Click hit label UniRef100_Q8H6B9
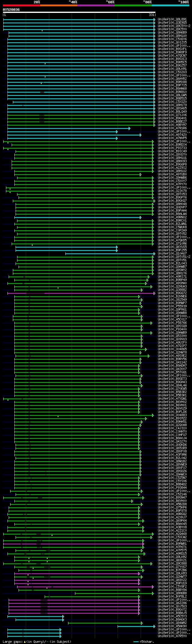The height and width of the screenshot is (644, 192). pos(172,32)
